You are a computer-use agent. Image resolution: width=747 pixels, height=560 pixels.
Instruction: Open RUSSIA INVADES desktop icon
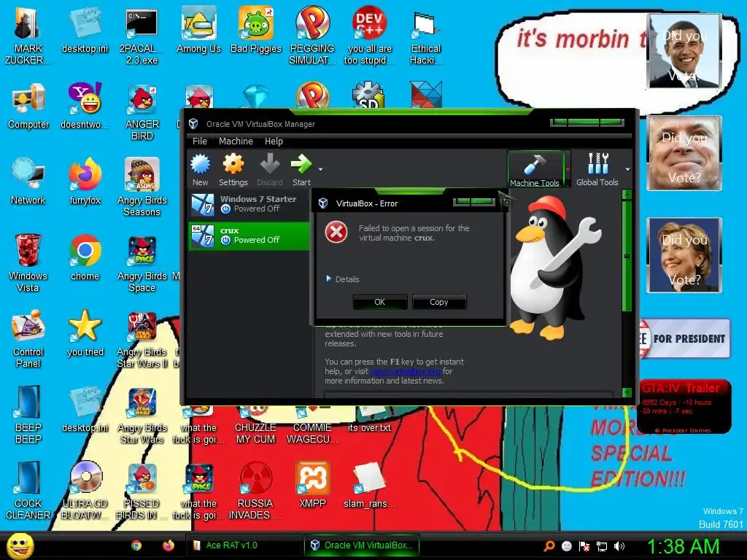tap(256, 491)
